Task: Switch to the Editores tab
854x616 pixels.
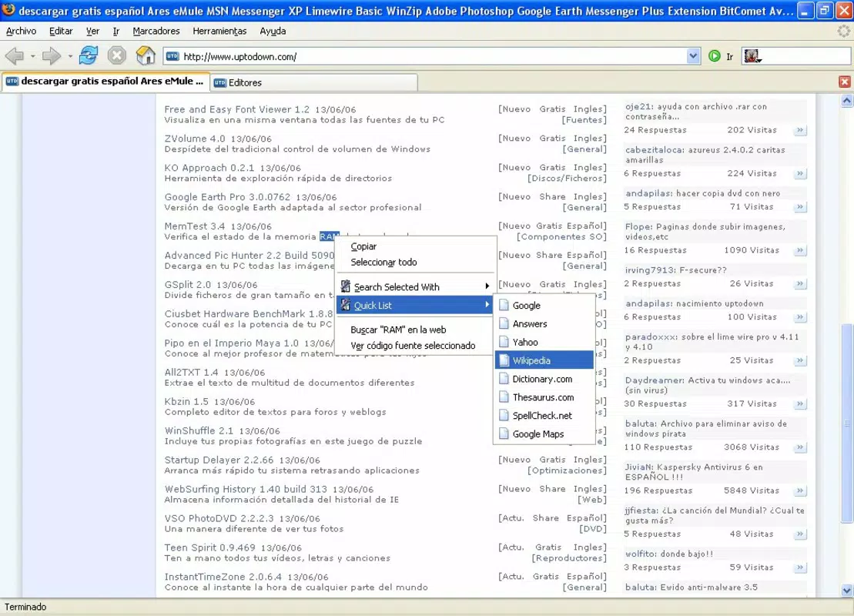Action: click(x=314, y=83)
